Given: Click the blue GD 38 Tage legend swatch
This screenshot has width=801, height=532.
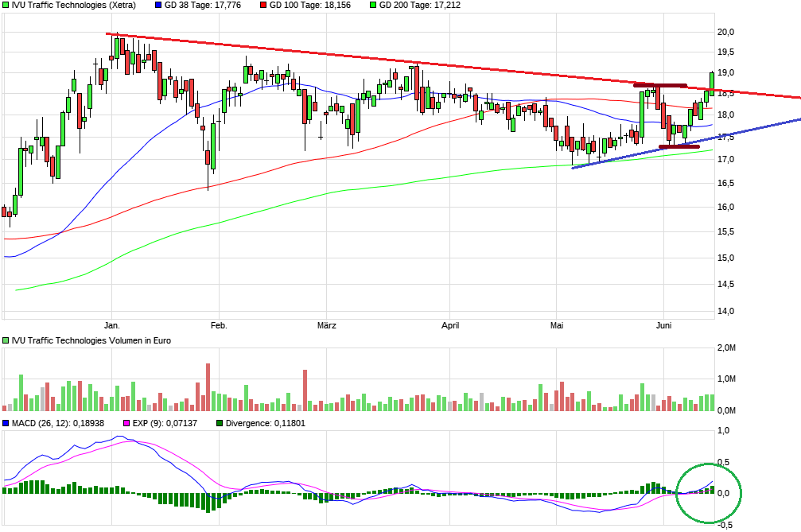Looking at the screenshot, I should tap(157, 5).
